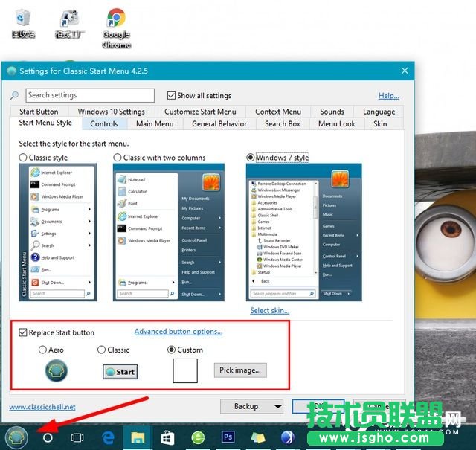
Task: Open File Explorer from taskbar
Action: [138, 437]
